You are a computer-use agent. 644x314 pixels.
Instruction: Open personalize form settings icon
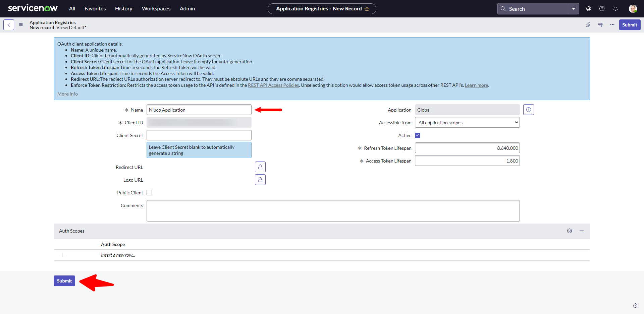(x=600, y=25)
